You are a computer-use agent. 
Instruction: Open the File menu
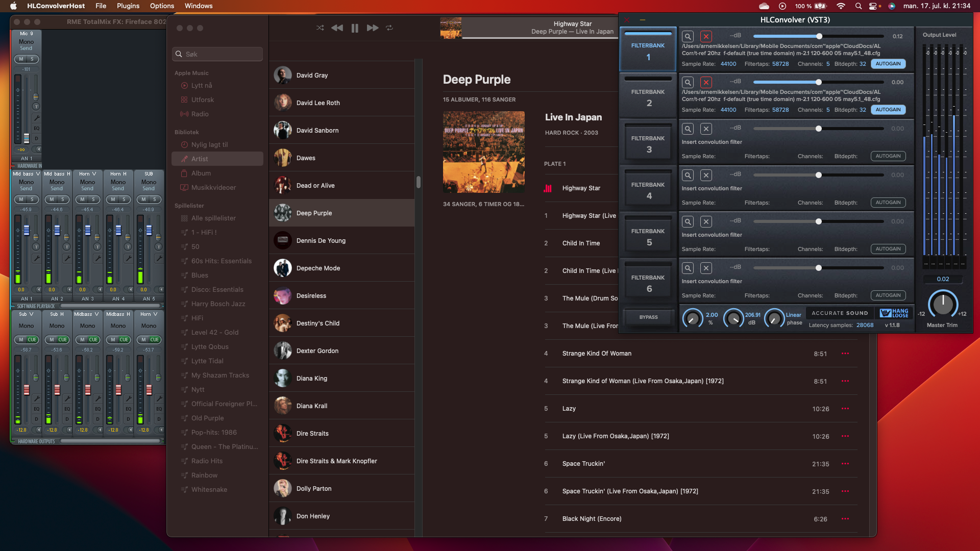pyautogui.click(x=101, y=6)
